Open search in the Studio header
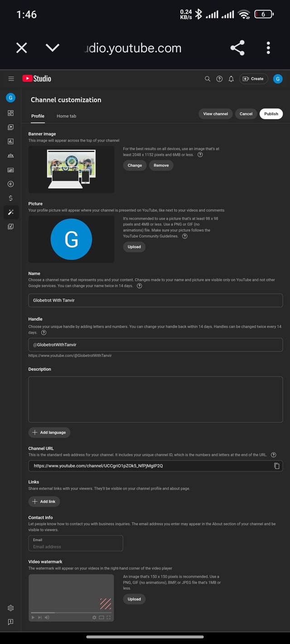This screenshot has height=644, width=290. pyautogui.click(x=208, y=79)
